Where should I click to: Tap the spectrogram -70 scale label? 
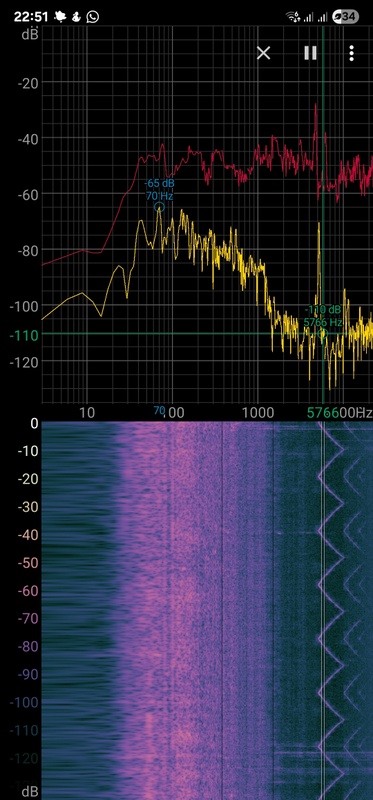point(28,619)
